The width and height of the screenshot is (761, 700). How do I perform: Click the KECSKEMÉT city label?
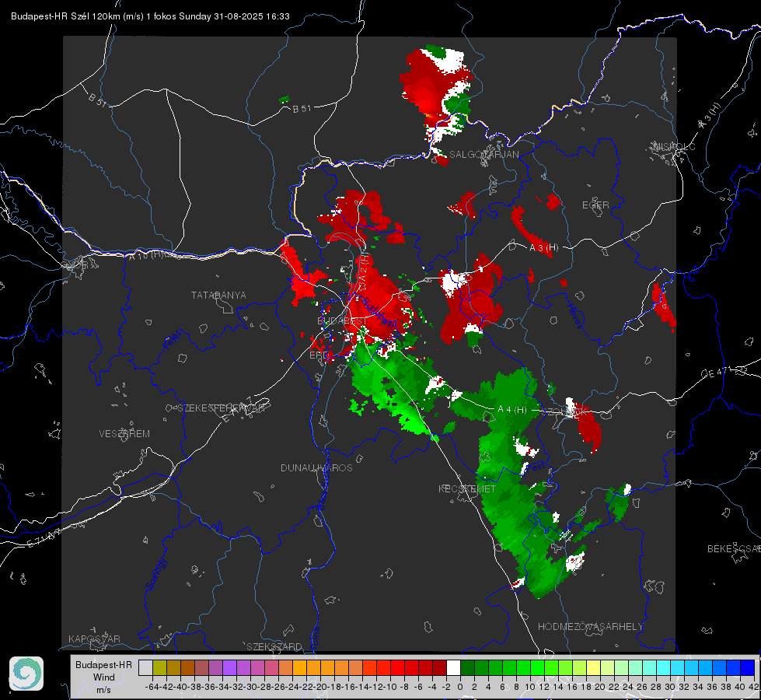click(x=467, y=489)
